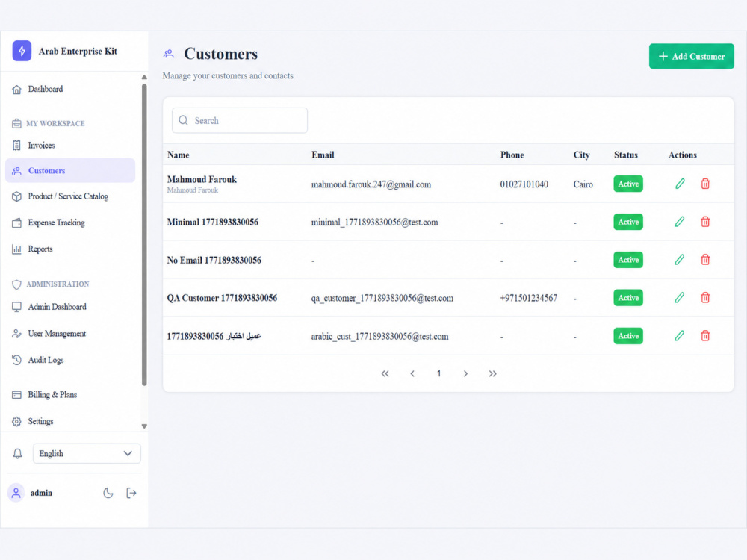Edit the arabic_cust customer row

coord(680,336)
